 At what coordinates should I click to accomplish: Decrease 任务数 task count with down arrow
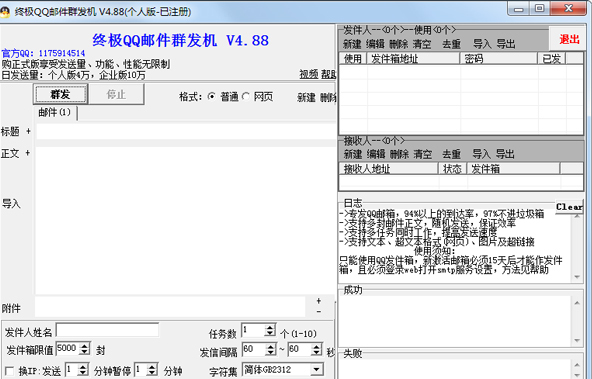click(270, 334)
